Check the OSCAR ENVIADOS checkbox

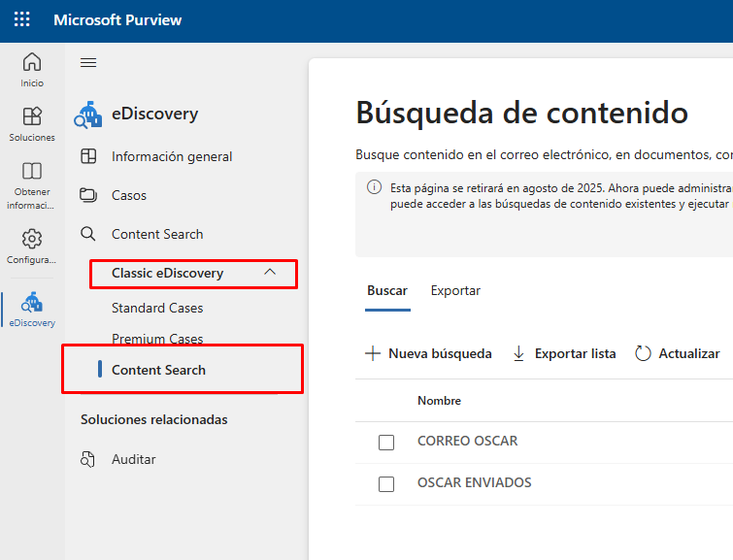(386, 483)
